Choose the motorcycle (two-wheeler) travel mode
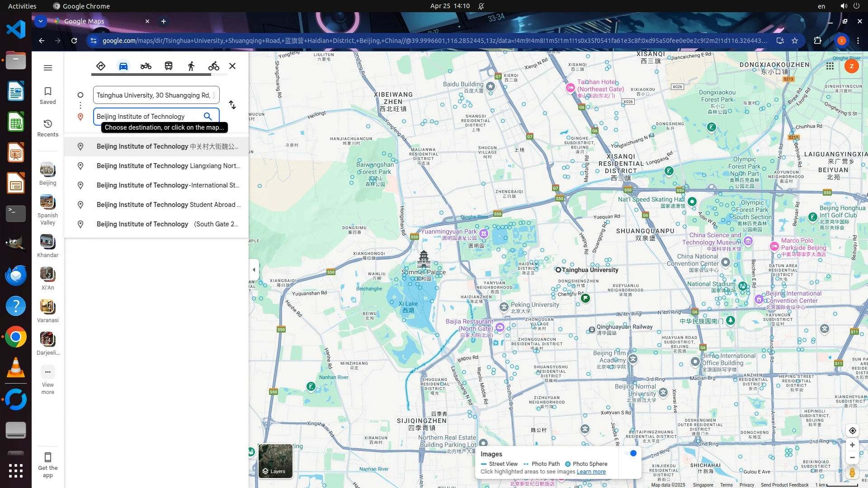868x488 pixels. click(146, 66)
